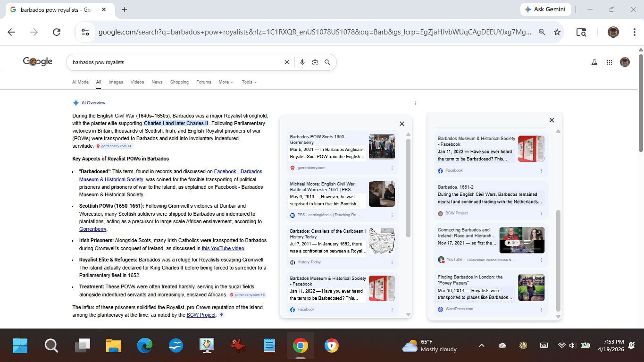
Task: Select the AI Mode tab
Action: tap(80, 82)
